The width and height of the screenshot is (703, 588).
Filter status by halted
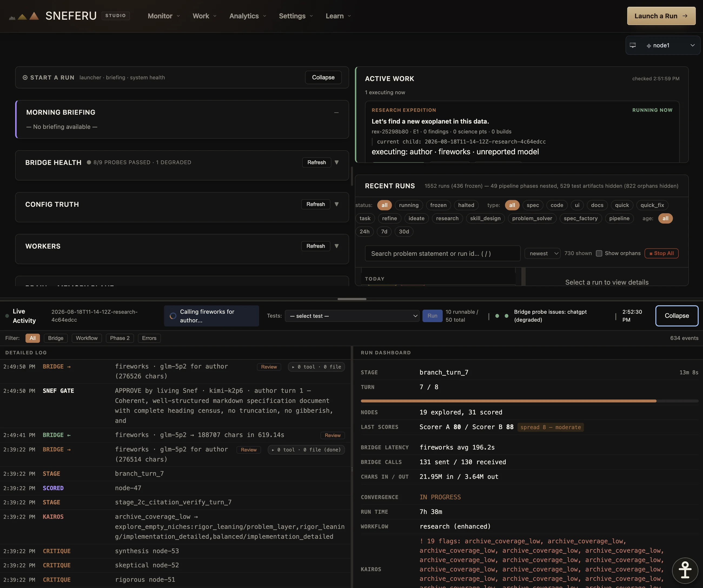click(466, 205)
